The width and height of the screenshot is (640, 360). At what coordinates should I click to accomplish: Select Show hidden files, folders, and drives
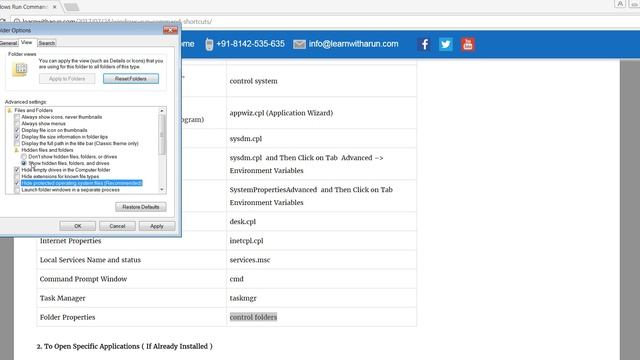(x=24, y=163)
